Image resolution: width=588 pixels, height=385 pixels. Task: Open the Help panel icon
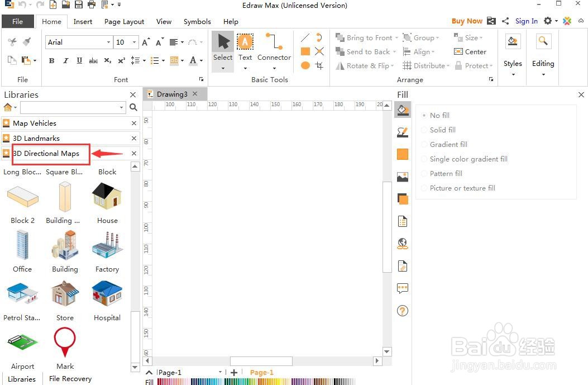click(403, 311)
